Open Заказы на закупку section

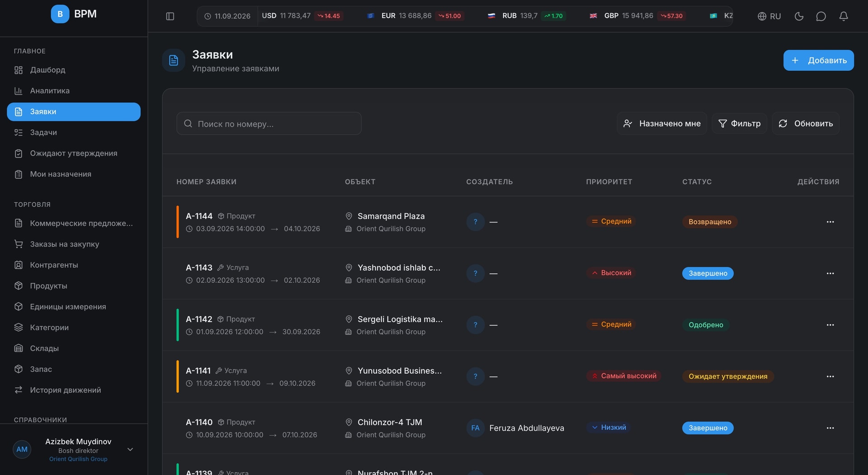pyautogui.click(x=74, y=244)
